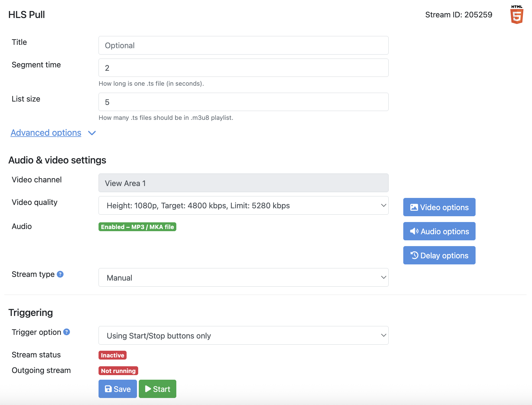Click the Outgoing stream label

[41, 370]
